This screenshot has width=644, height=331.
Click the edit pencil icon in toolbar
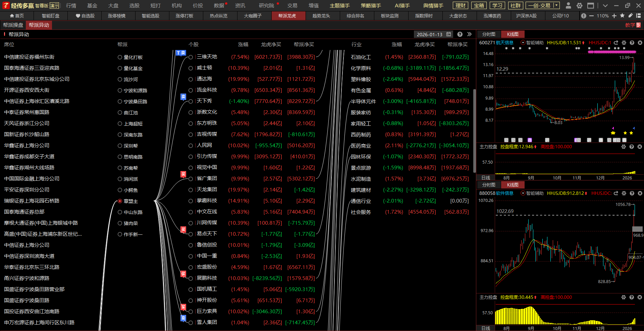tap(631, 16)
